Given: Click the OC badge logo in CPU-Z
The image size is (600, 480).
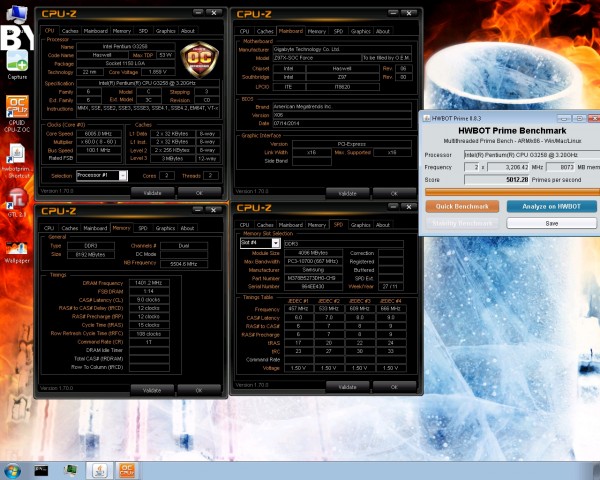Looking at the screenshot, I should pos(199,59).
